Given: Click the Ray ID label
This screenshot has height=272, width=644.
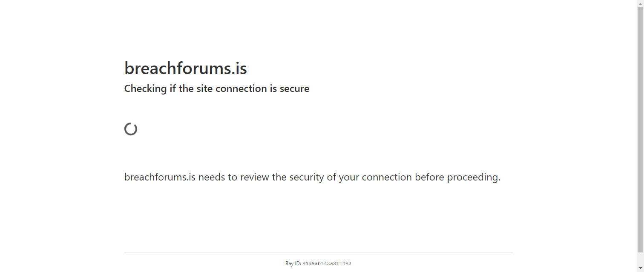Looking at the screenshot, I should pyautogui.click(x=293, y=263).
